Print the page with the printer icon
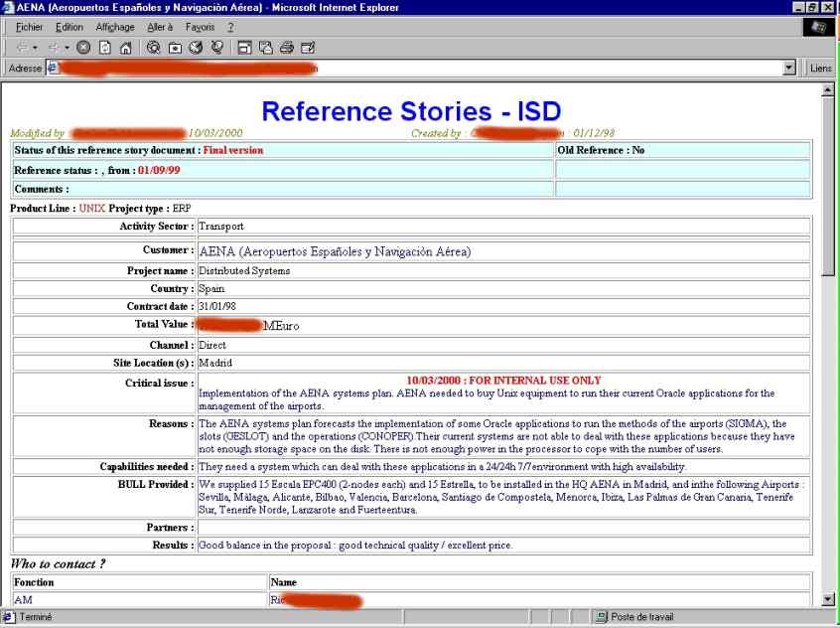This screenshot has height=628, width=840. coord(287,49)
